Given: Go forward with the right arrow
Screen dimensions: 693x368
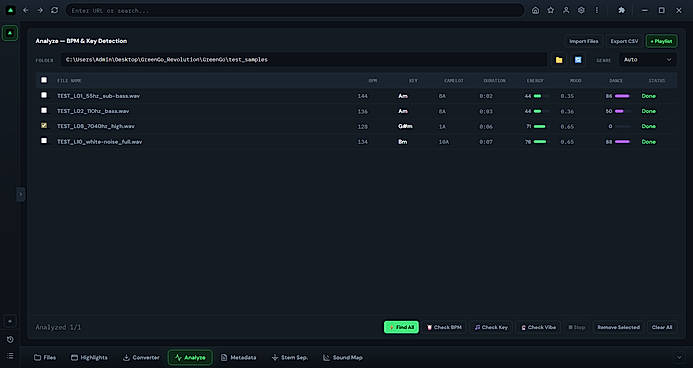Looking at the screenshot, I should click(40, 10).
